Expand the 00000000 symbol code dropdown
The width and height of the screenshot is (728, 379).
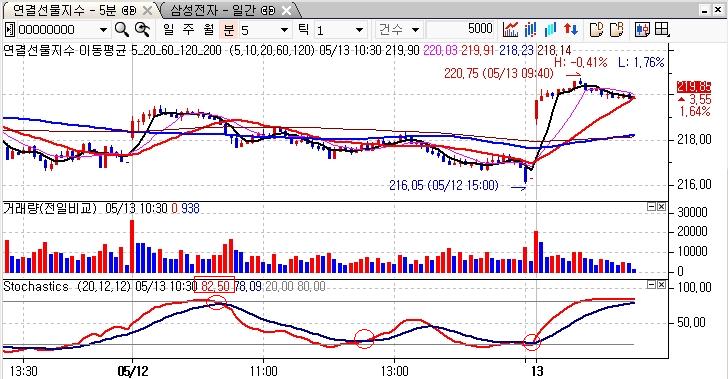coord(103,30)
